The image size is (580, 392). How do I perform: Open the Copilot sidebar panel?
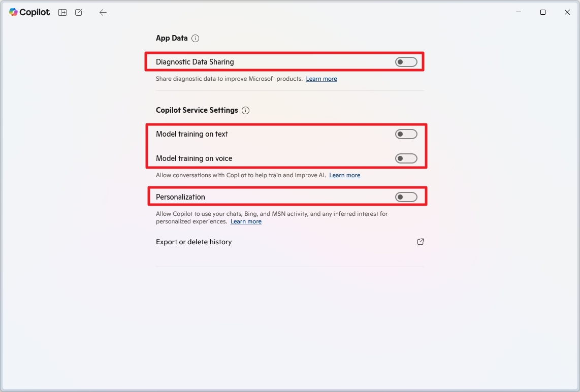click(x=62, y=12)
